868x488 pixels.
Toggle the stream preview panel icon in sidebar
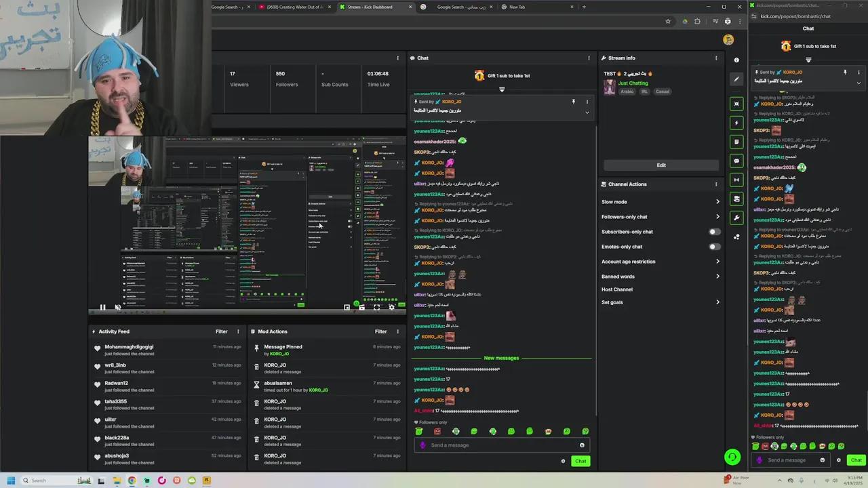click(x=736, y=104)
